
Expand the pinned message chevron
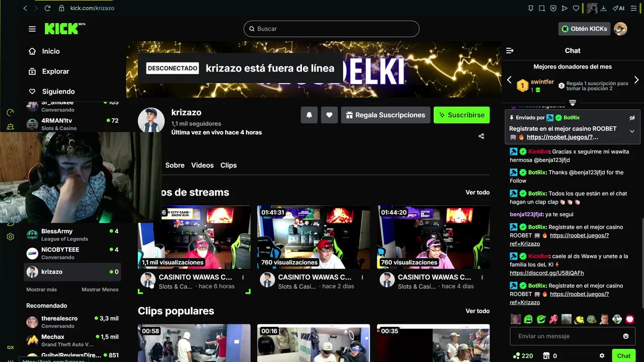pyautogui.click(x=632, y=131)
